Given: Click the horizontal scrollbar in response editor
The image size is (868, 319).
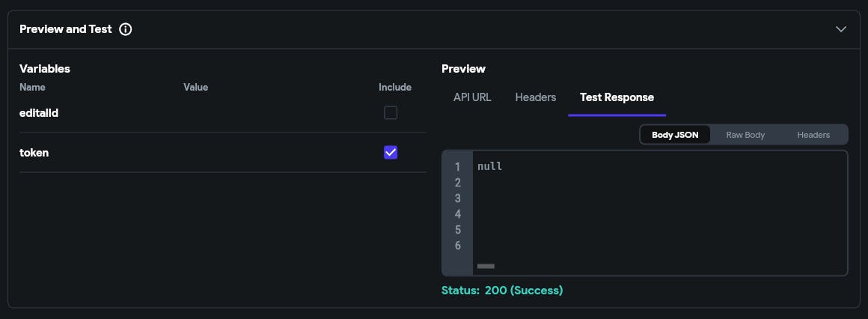Looking at the screenshot, I should pos(486,266).
